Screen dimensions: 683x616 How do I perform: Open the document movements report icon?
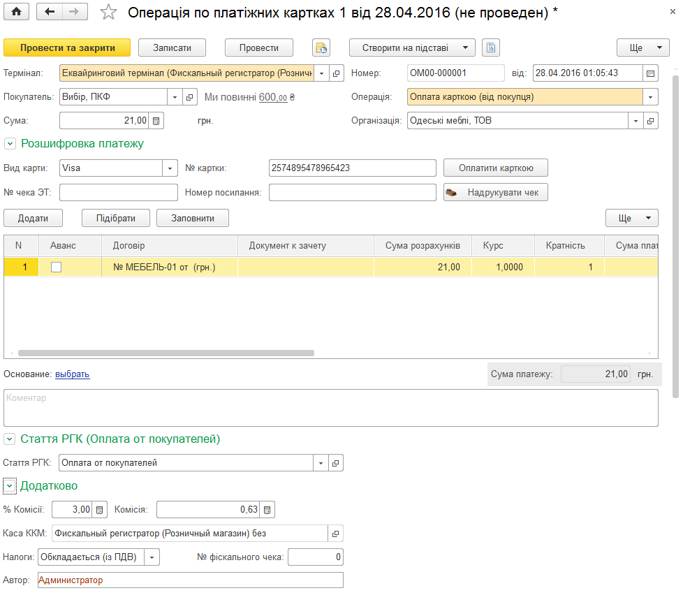point(321,48)
